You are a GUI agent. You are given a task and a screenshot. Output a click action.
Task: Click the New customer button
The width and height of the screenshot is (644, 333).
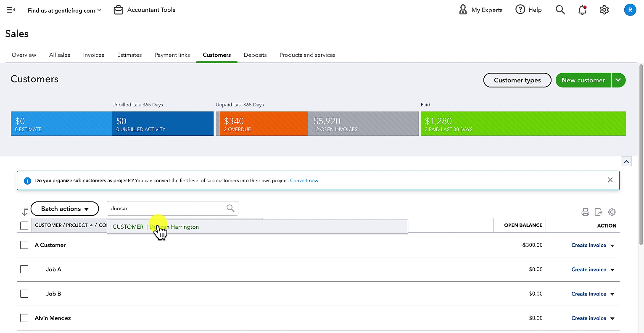[x=583, y=80]
